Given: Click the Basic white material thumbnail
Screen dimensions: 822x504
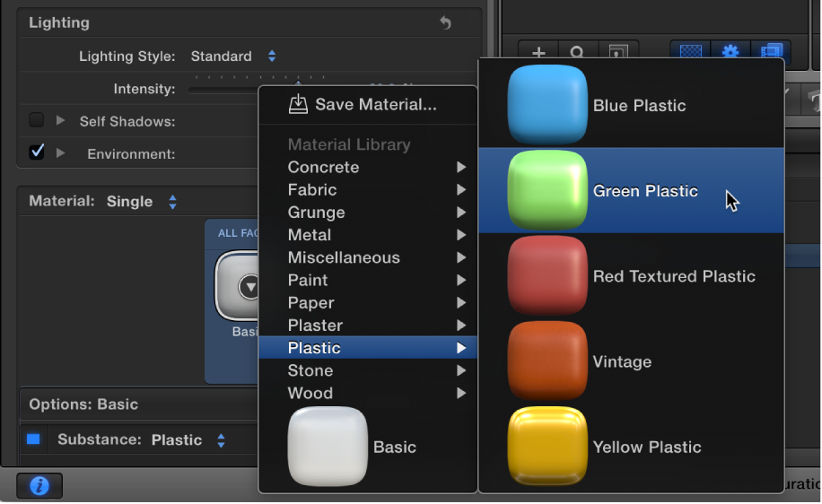Looking at the screenshot, I should (x=328, y=447).
